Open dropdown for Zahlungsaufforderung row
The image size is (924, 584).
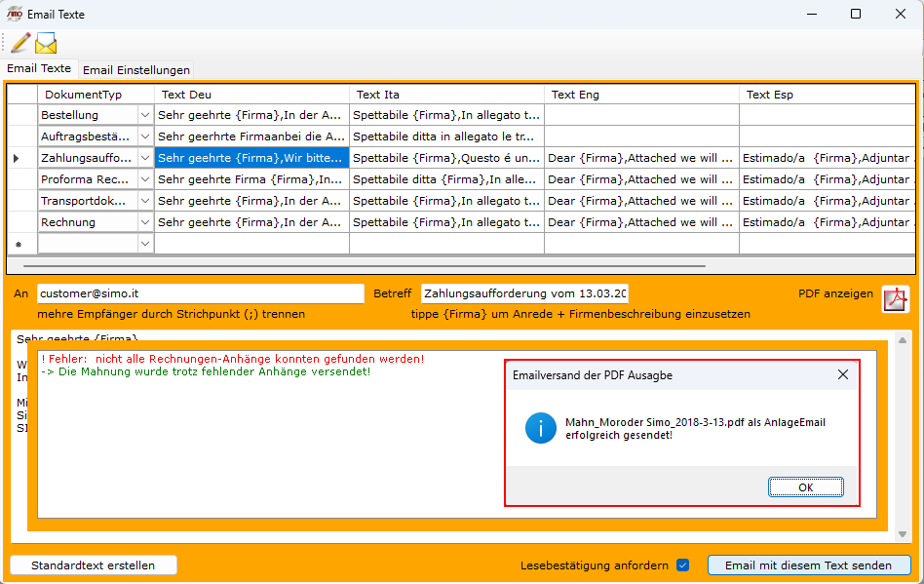[145, 158]
